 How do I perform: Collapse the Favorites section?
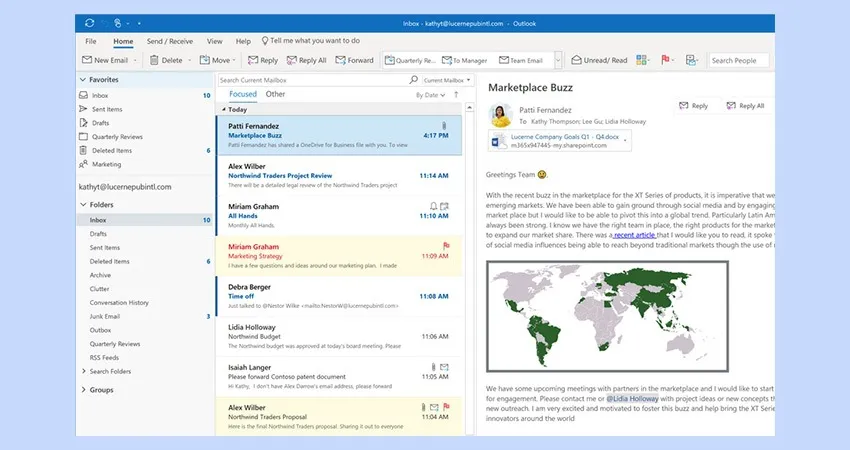point(83,80)
